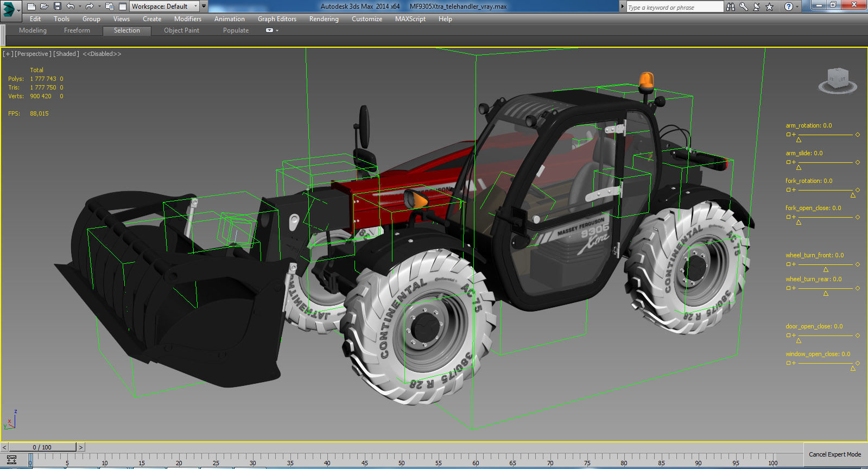This screenshot has height=469, width=868.
Task: Open the MAXScript menu
Action: 410,19
